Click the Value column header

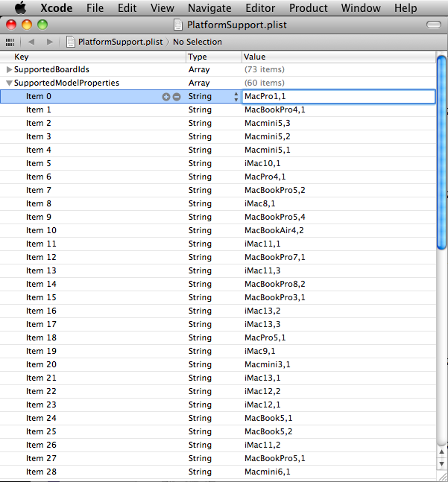(338, 57)
